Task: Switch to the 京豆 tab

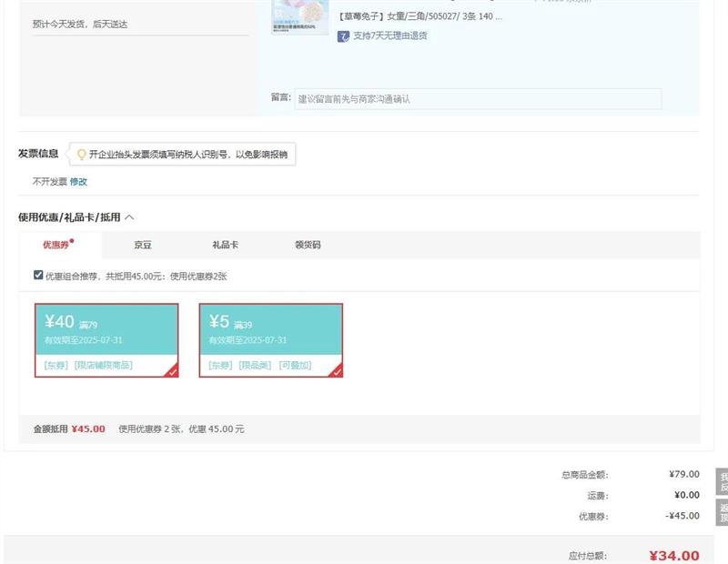Action: (x=143, y=245)
